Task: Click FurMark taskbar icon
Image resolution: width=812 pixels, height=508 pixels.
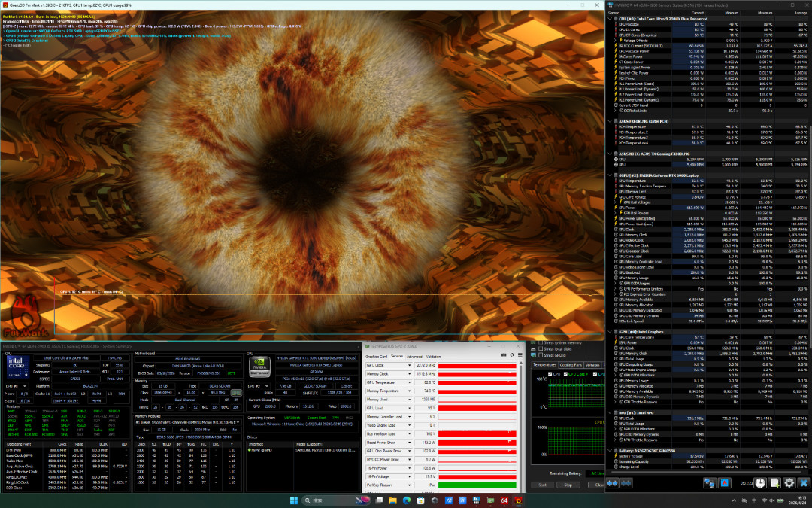Action: coord(518,500)
